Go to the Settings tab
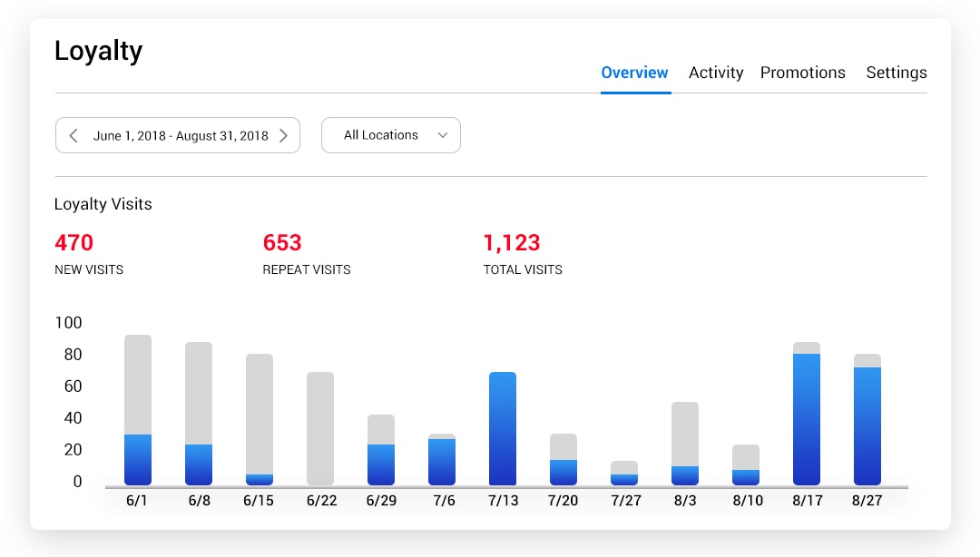This screenshot has width=980, height=557. point(897,73)
